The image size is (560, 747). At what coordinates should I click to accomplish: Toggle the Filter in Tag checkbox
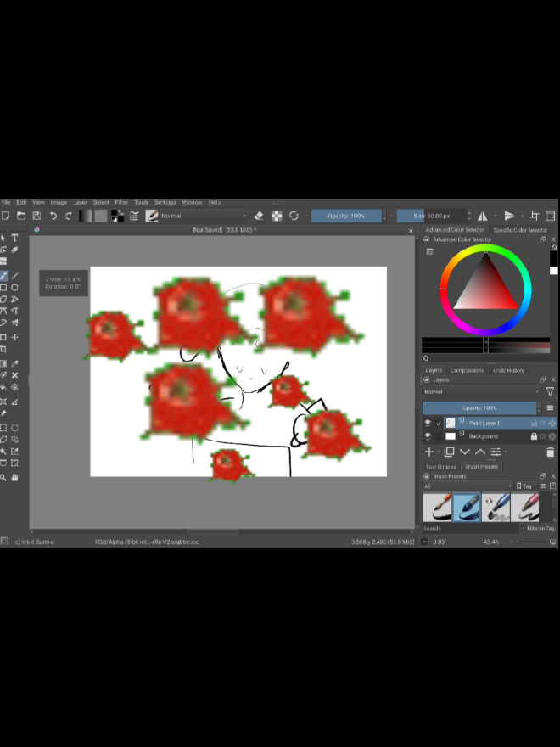pos(524,528)
